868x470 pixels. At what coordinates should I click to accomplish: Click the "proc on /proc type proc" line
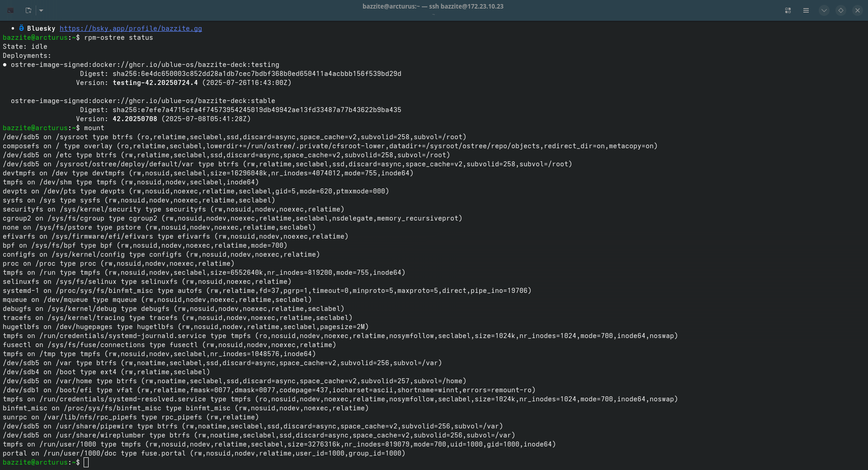(118, 263)
